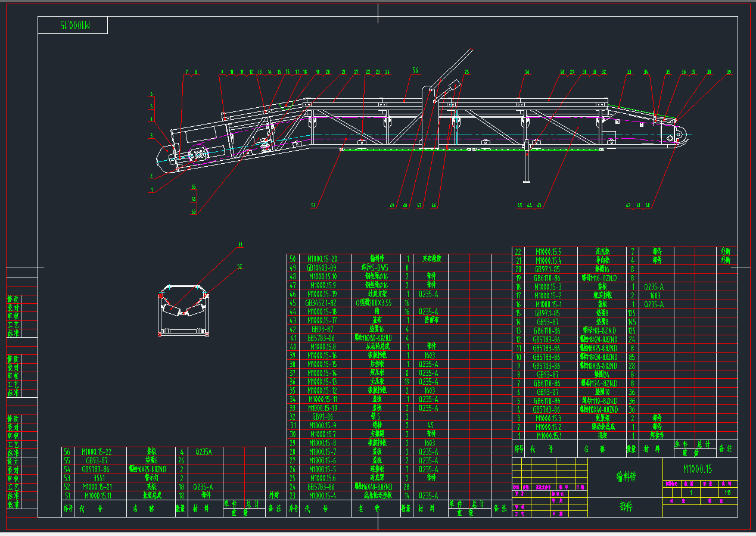The image size is (756, 536).
Task: Select M1000.15.5 in row 22
Action: (549, 252)
